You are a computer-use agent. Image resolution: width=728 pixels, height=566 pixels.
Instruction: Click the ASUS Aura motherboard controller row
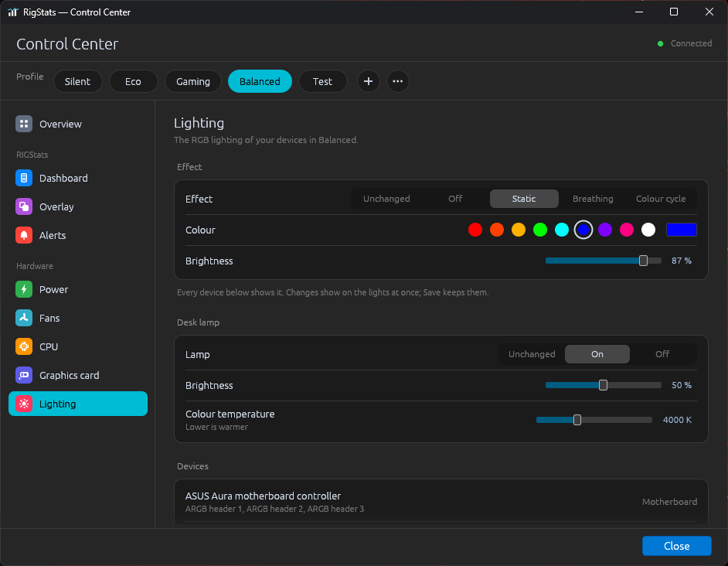(x=441, y=502)
